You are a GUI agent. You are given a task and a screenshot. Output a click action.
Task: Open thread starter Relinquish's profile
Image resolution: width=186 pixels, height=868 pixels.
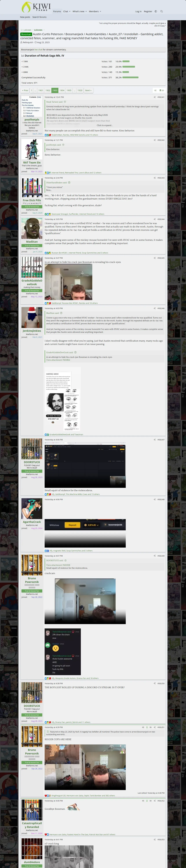coord(28,42)
